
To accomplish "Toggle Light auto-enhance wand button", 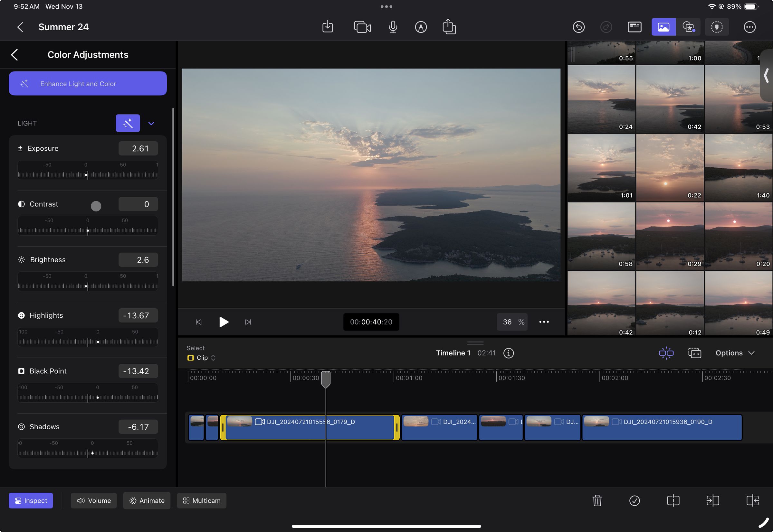I will (x=128, y=123).
